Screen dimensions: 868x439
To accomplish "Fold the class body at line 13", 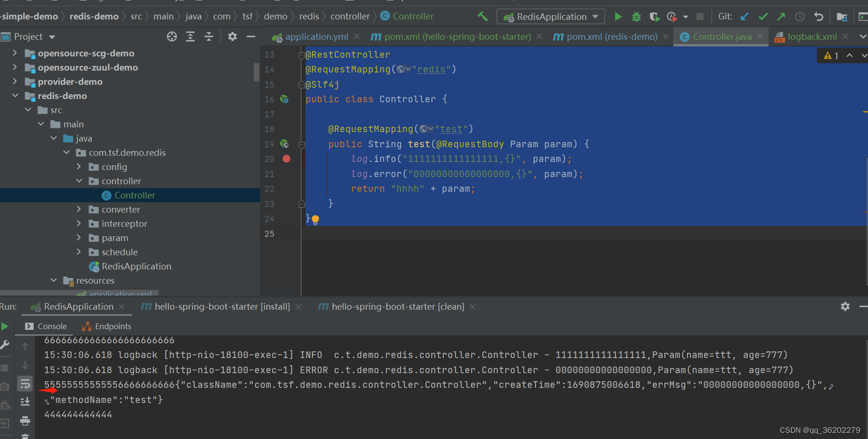I will (x=301, y=55).
